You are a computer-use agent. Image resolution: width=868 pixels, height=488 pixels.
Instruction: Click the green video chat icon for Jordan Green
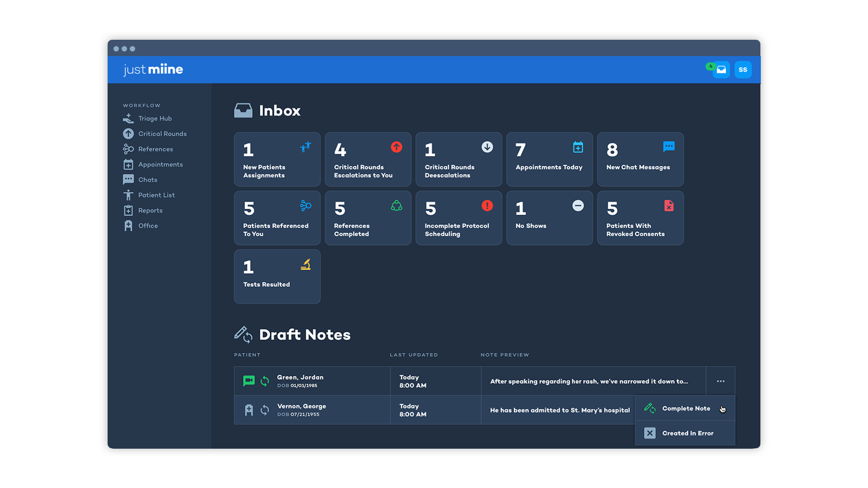(249, 381)
